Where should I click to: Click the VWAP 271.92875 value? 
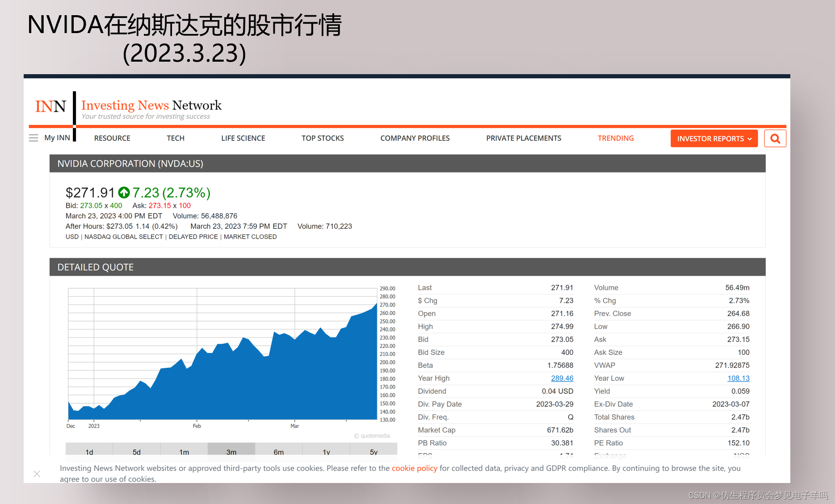[x=732, y=365]
